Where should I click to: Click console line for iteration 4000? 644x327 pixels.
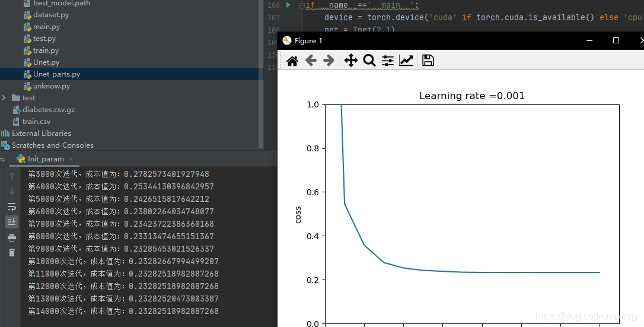tap(121, 186)
